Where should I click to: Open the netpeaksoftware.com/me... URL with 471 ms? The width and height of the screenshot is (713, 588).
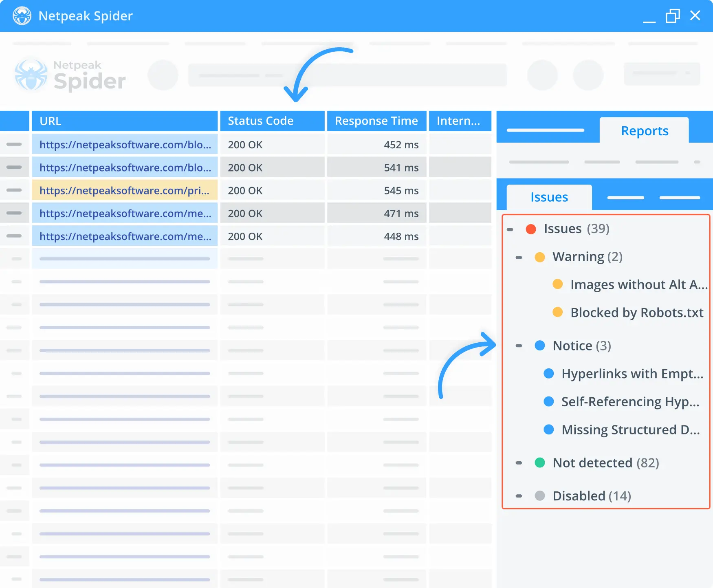click(125, 213)
